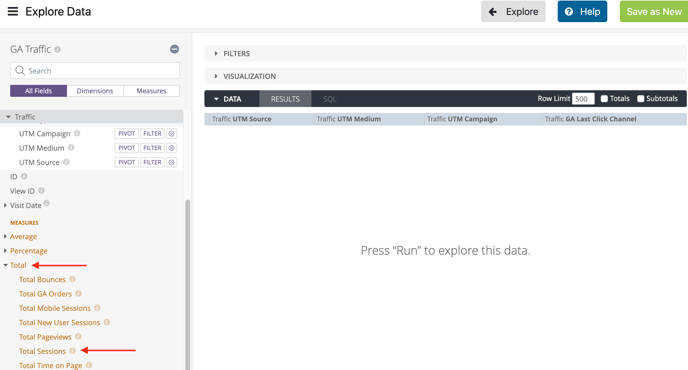This screenshot has width=688, height=370.
Task: Open gear settings for UTM Campaign
Action: point(172,133)
